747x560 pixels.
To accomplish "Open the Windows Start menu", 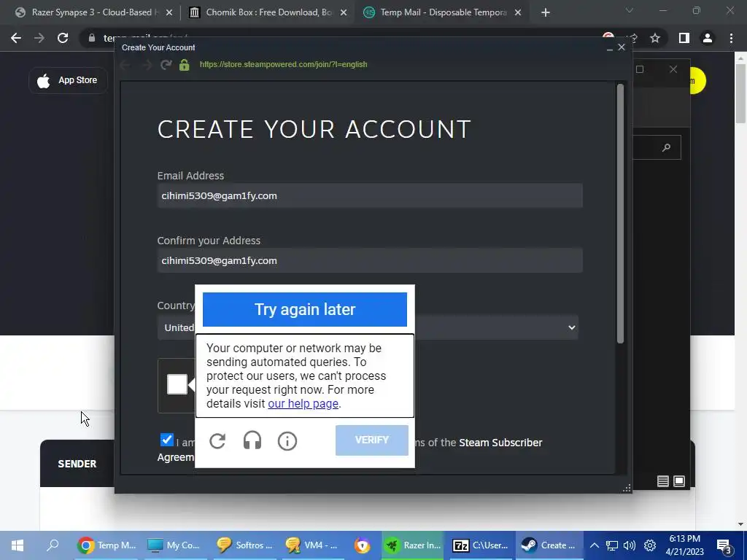I will (x=18, y=545).
